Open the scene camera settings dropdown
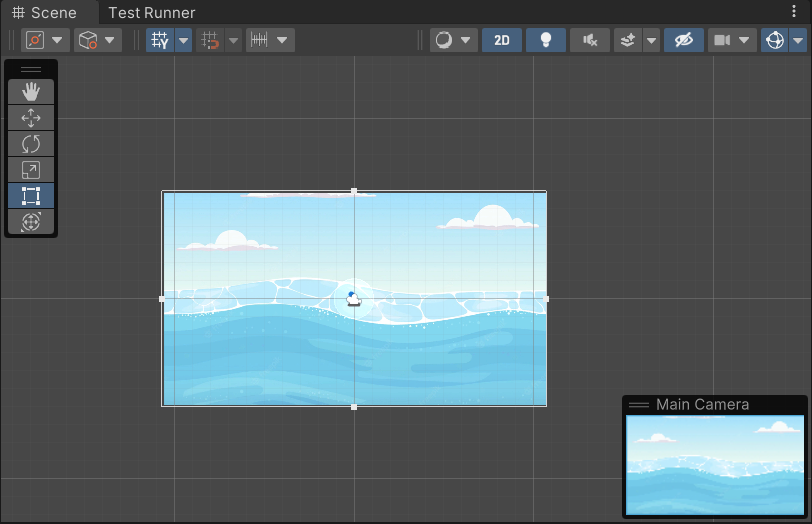 point(732,40)
